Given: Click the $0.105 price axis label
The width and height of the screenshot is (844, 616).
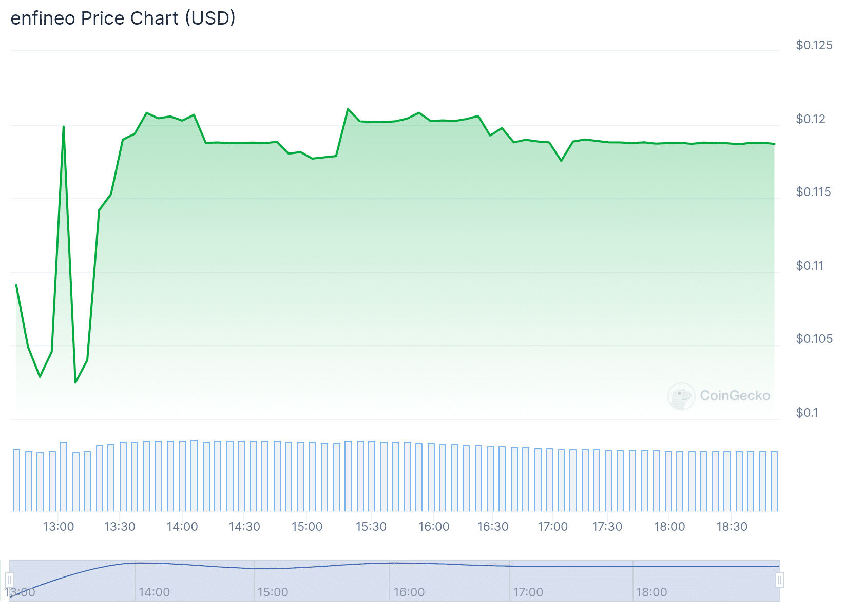Looking at the screenshot, I should click(814, 339).
